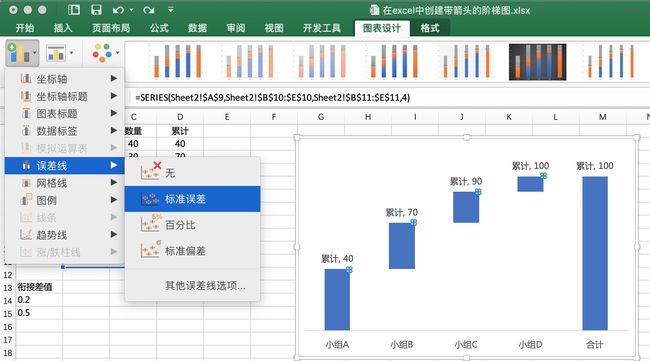Click the 小组D axis label
The height and width of the screenshot is (361, 650).
point(530,344)
